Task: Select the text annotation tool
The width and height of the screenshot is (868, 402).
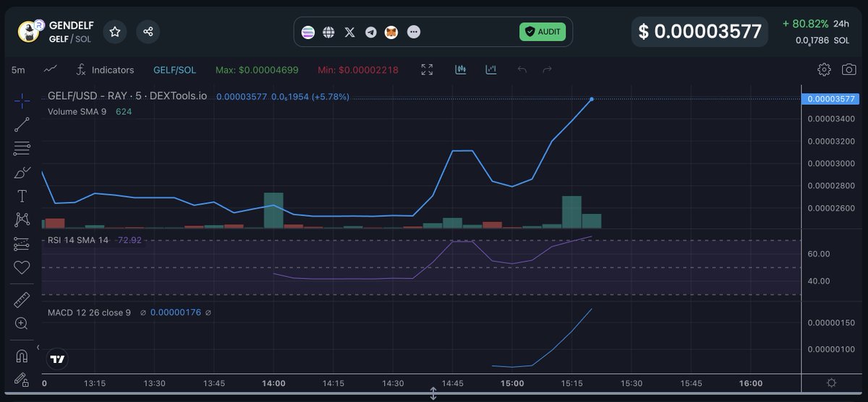Action: click(22, 196)
